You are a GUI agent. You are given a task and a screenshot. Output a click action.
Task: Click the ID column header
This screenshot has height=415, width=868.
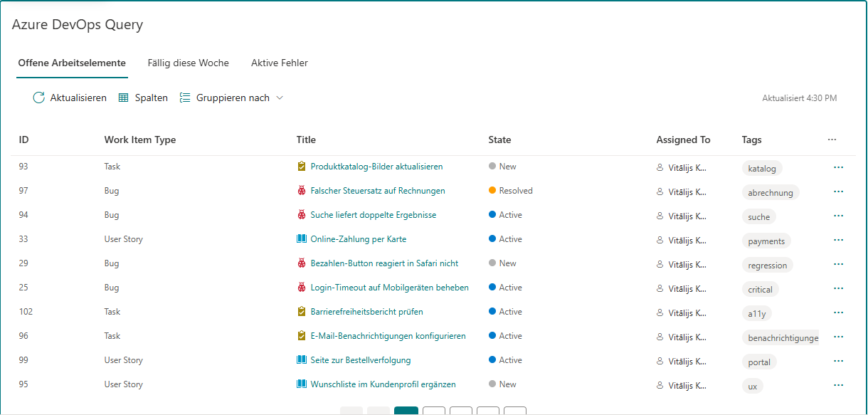(x=23, y=140)
